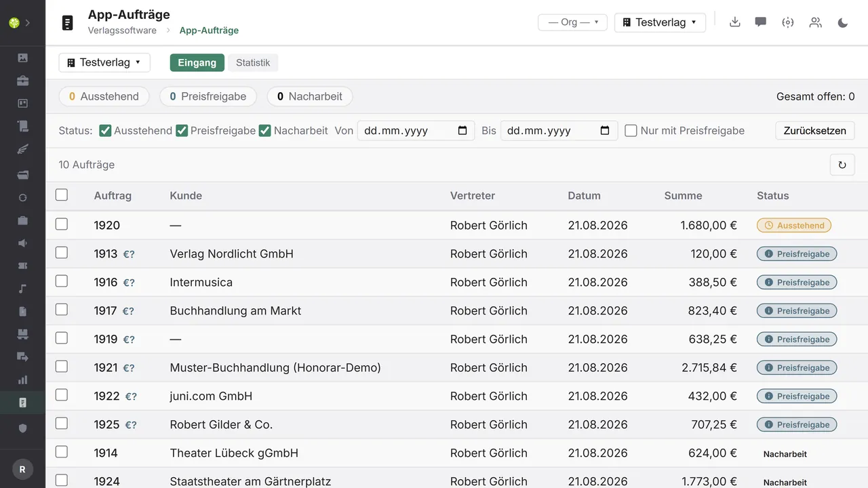Click the download icon in header
This screenshot has width=868, height=488.
point(734,22)
